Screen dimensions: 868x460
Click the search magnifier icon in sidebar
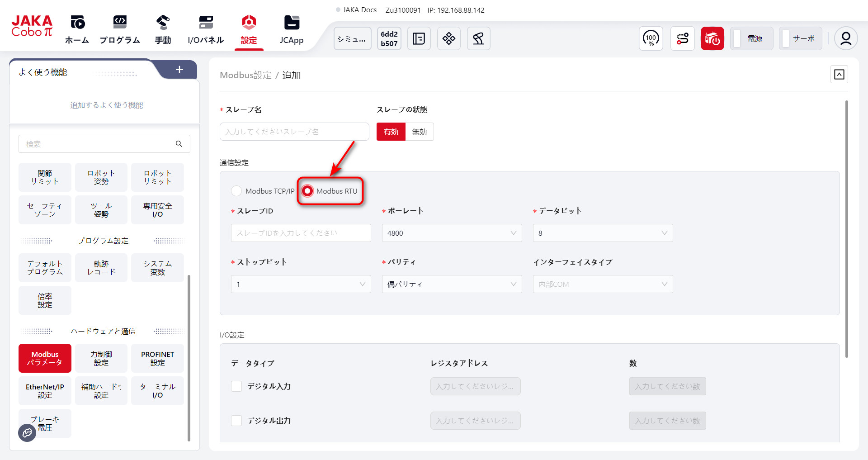[x=179, y=144]
